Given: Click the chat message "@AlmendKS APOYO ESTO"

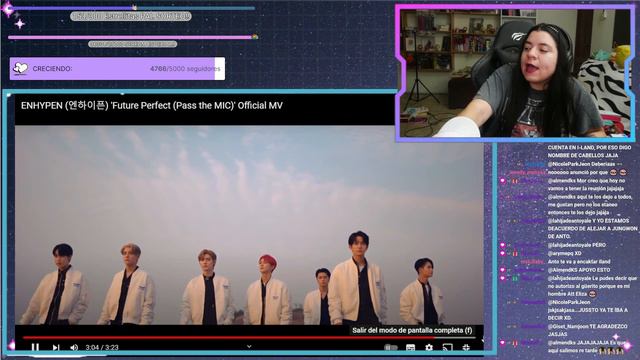Looking at the screenshot, I should [x=579, y=270].
